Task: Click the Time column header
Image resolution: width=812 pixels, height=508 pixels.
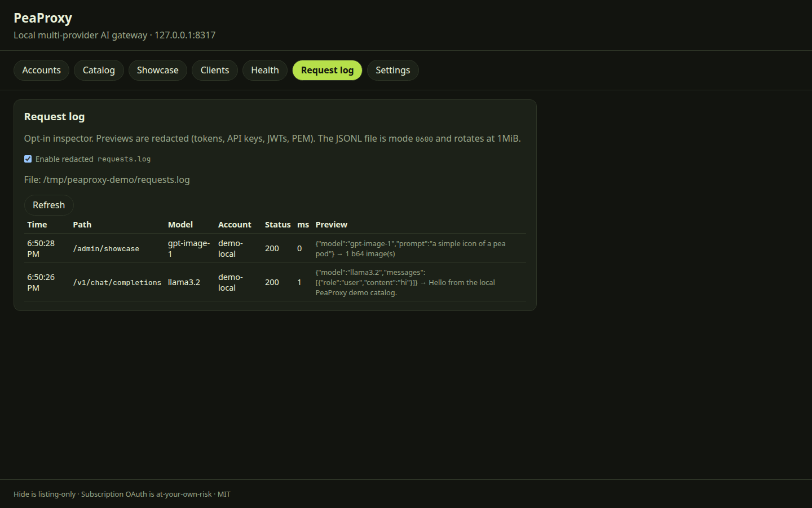Action: coord(37,225)
